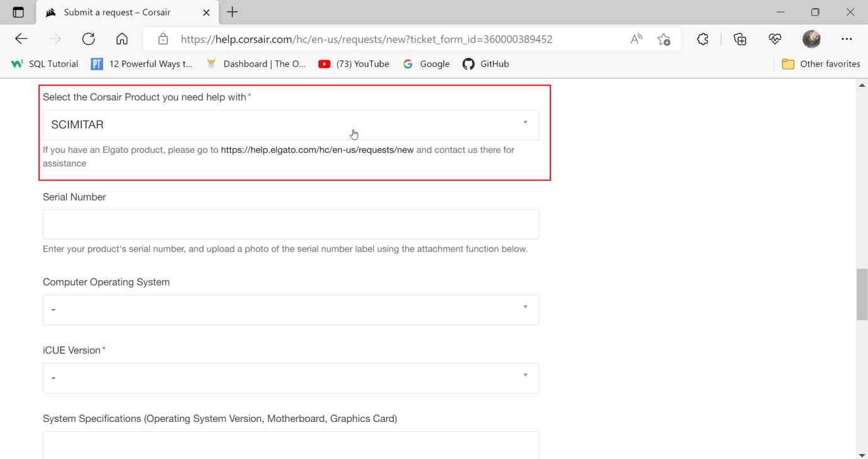Screen dimensions: 868x459
Task: Expand the iCUE Version dropdown
Action: click(291, 378)
